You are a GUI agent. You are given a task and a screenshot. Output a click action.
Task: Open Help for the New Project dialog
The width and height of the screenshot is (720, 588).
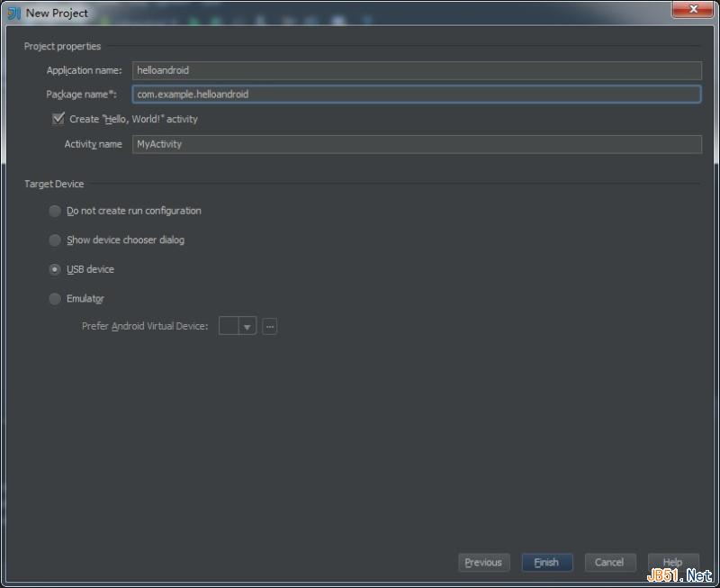click(673, 562)
